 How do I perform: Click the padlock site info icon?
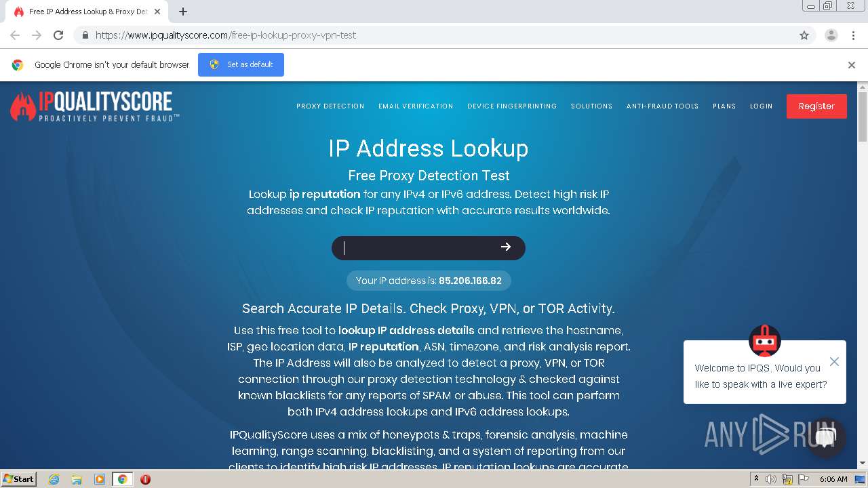pyautogui.click(x=85, y=35)
